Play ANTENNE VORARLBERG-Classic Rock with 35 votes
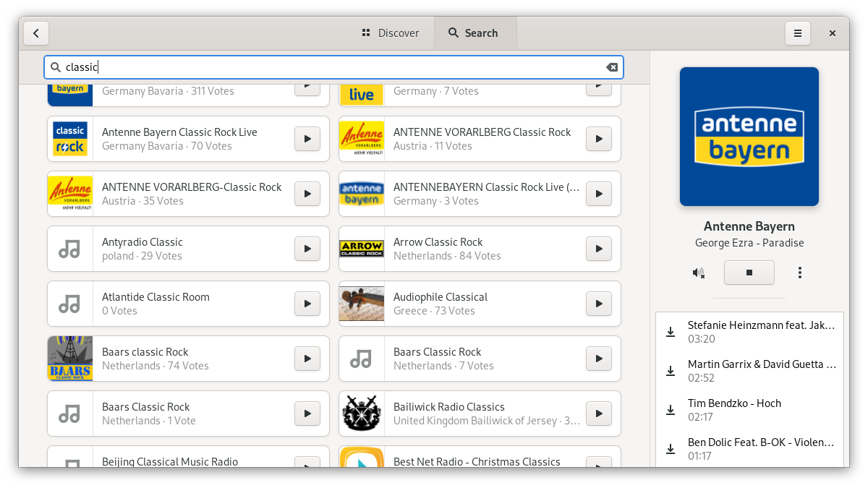The height and width of the screenshot is (488, 868). pos(307,194)
